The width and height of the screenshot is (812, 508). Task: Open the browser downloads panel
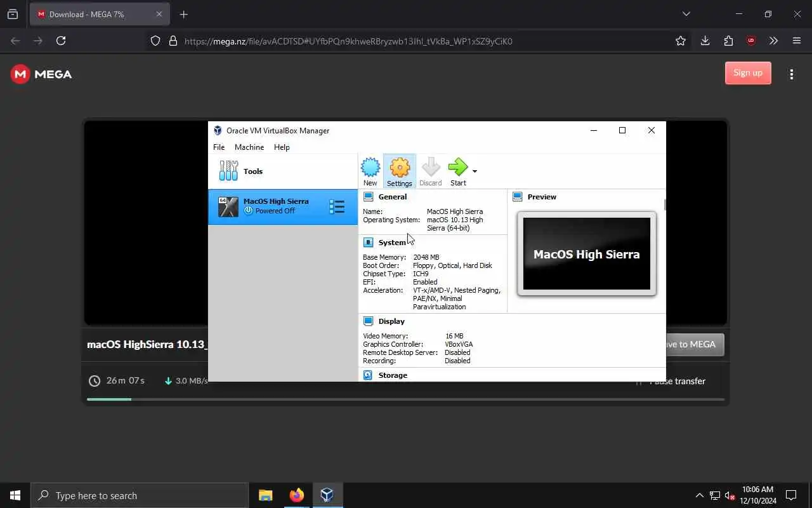(x=705, y=41)
